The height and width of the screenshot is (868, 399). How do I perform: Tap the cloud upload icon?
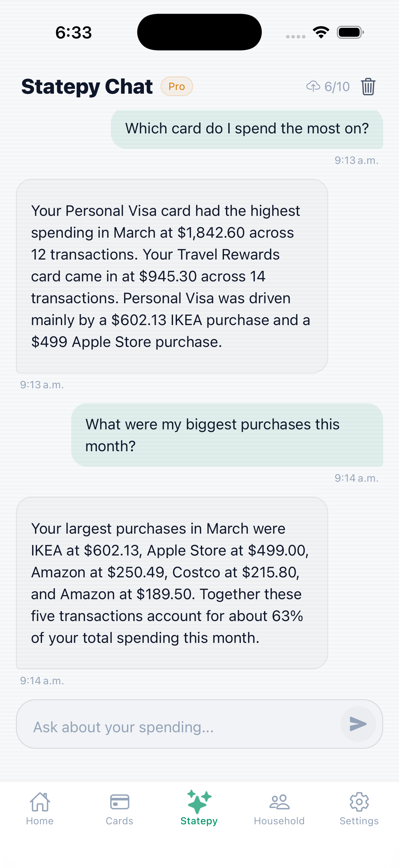[313, 87]
